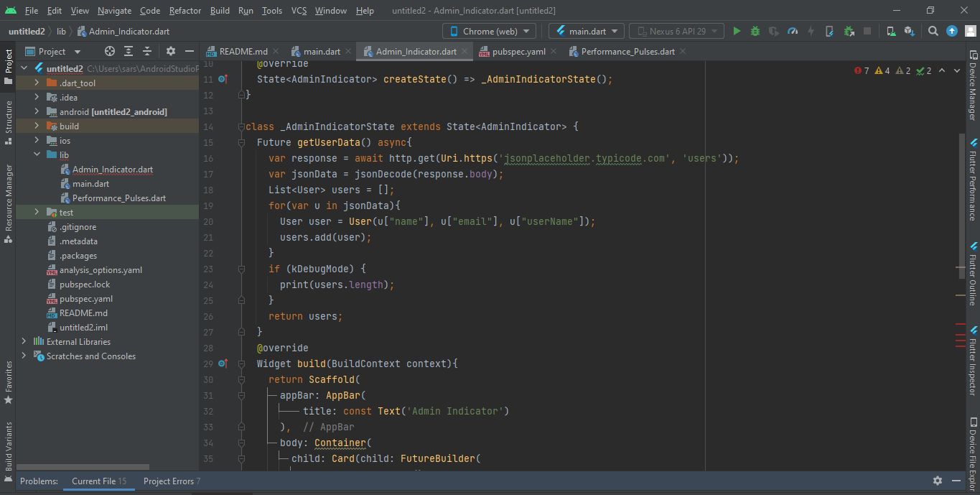Open the File menu

click(32, 11)
